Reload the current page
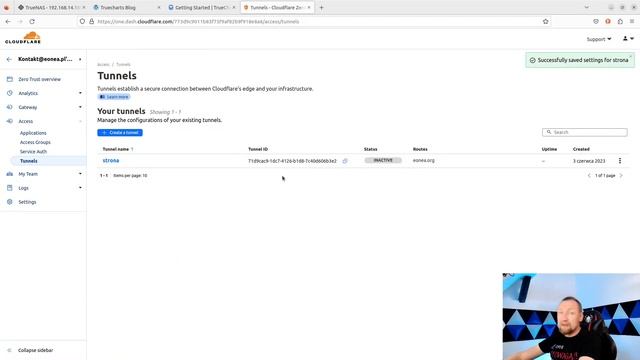Image resolution: width=640 pixels, height=360 pixels. (x=32, y=21)
